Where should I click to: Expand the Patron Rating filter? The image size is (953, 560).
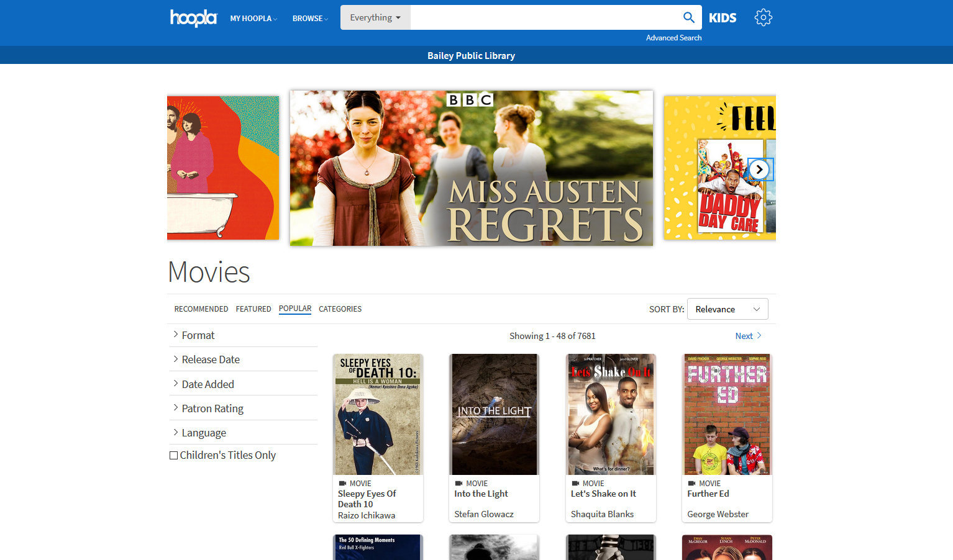212,409
